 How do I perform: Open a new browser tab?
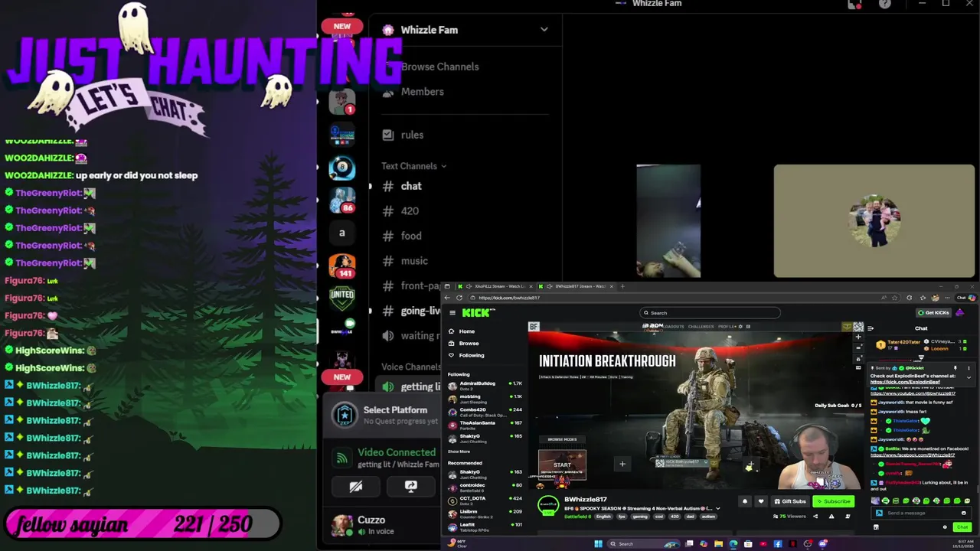click(622, 286)
